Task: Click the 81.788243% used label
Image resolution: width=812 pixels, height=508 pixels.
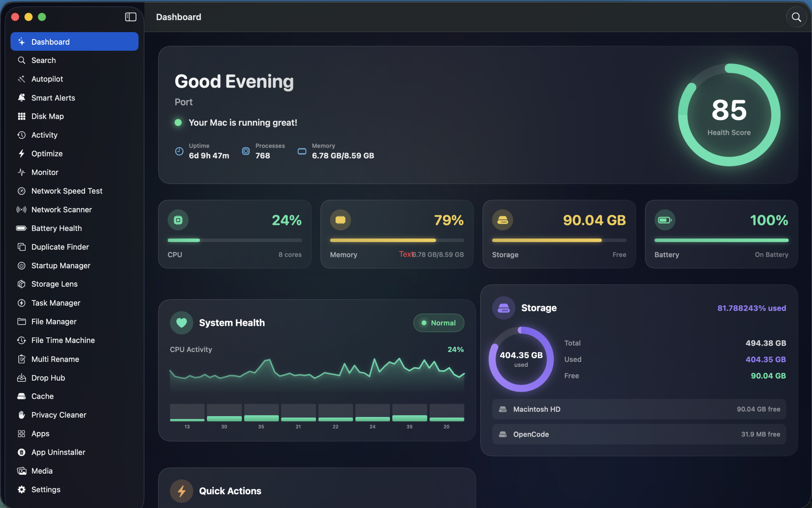Action: pos(751,308)
